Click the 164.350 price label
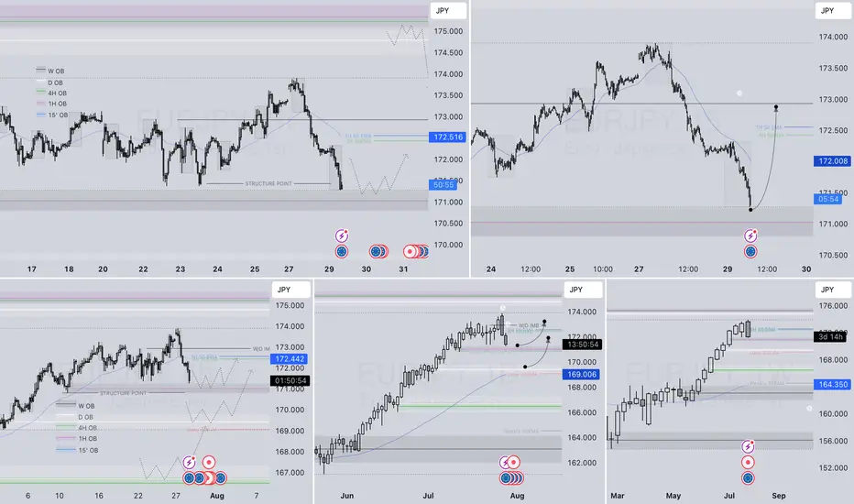 832,385
